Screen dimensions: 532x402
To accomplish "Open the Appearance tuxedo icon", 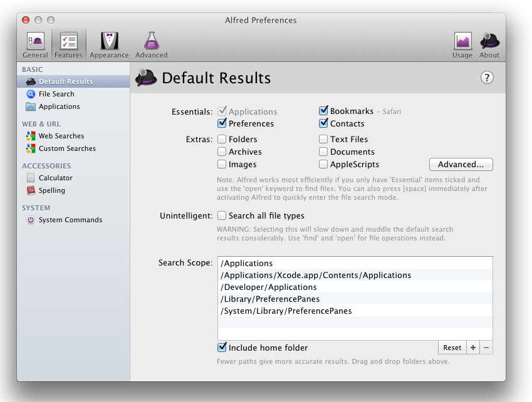I will [x=109, y=41].
